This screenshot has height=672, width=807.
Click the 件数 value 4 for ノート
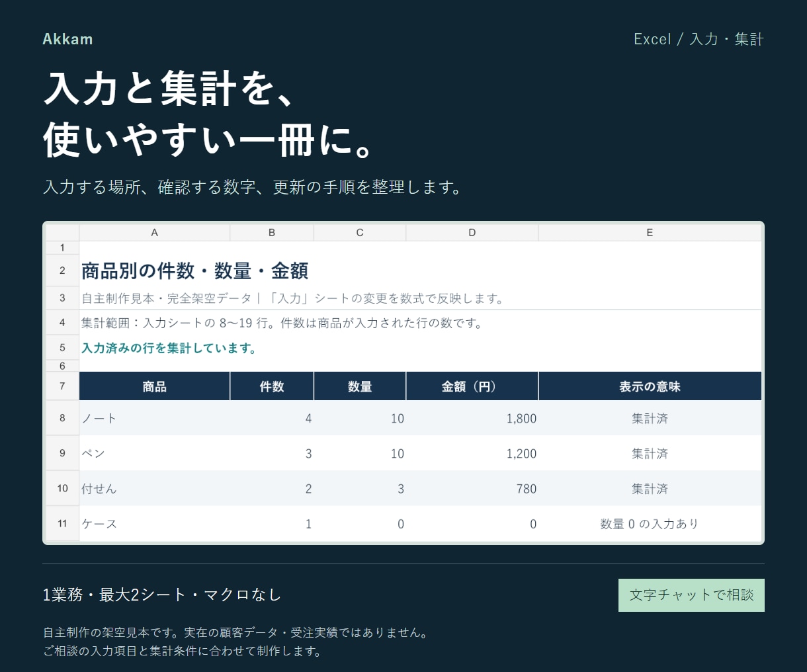click(272, 418)
